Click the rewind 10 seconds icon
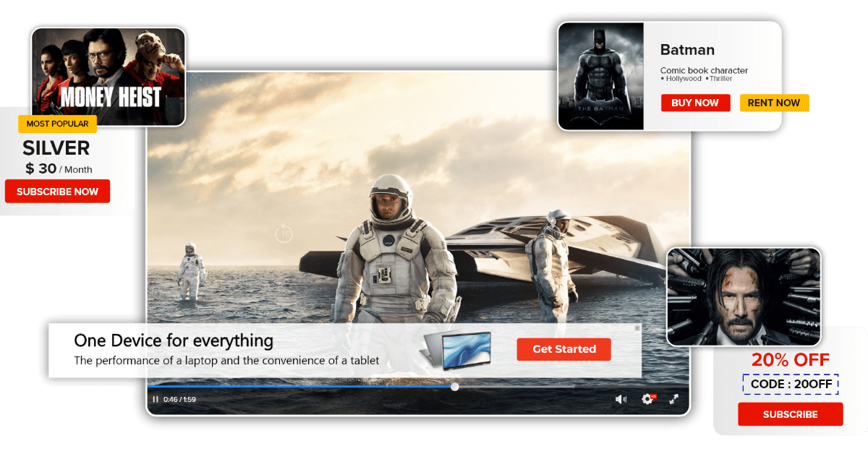This screenshot has width=868, height=454. (284, 233)
